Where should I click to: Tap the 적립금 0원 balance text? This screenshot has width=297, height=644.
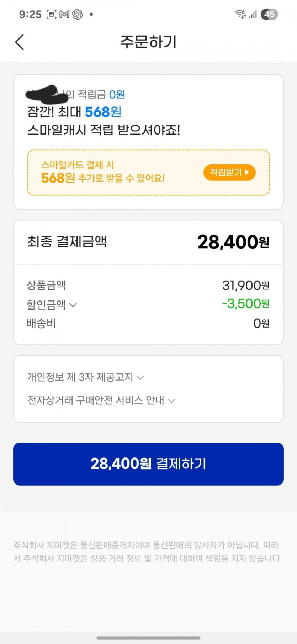point(117,94)
